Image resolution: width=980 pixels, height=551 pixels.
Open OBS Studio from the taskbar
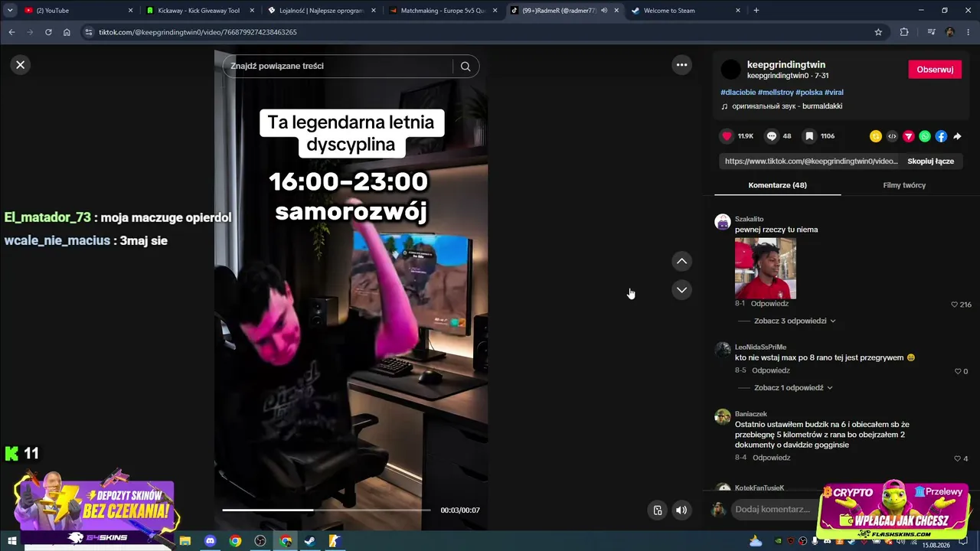[260, 541]
